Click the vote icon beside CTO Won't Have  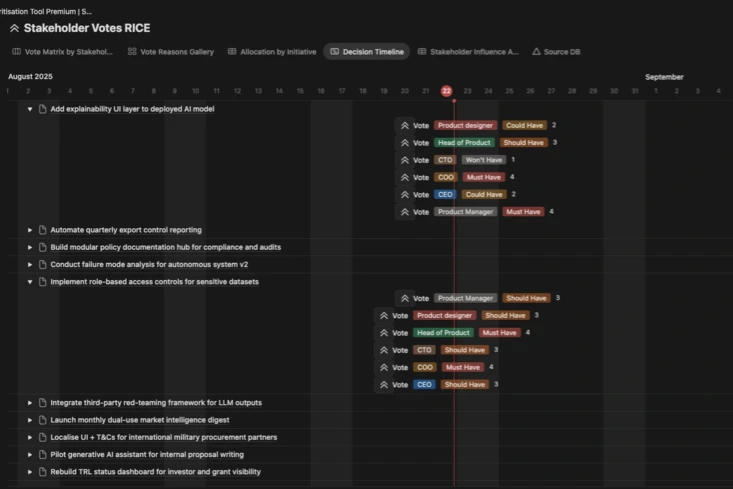(x=404, y=160)
